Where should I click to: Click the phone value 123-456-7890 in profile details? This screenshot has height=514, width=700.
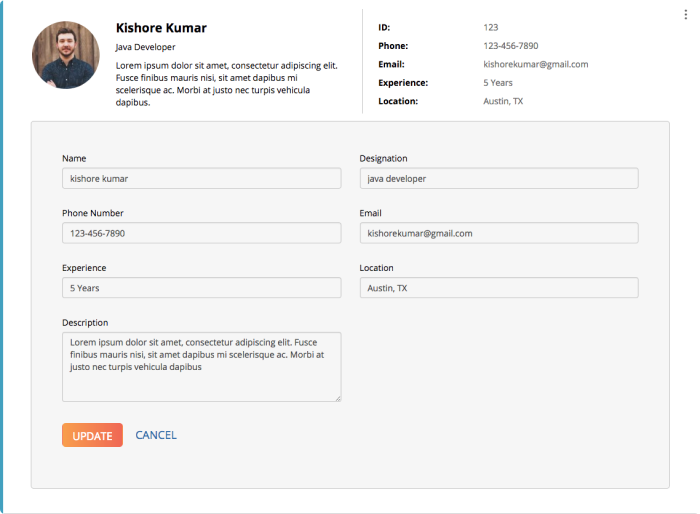pyautogui.click(x=511, y=46)
